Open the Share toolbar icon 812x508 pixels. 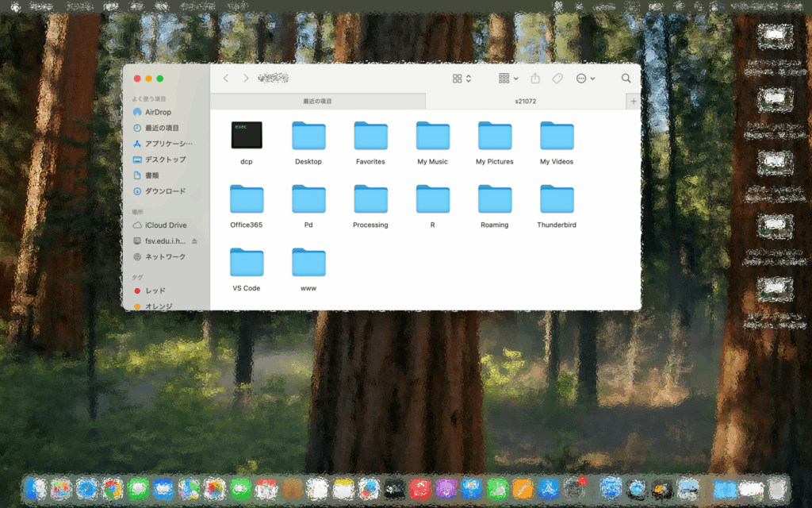tap(535, 79)
